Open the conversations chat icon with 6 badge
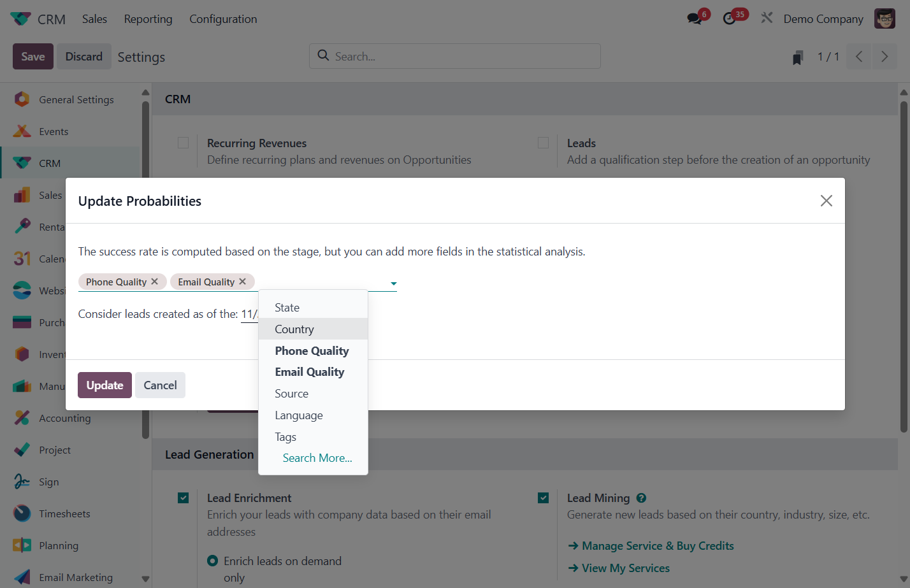 695,18
